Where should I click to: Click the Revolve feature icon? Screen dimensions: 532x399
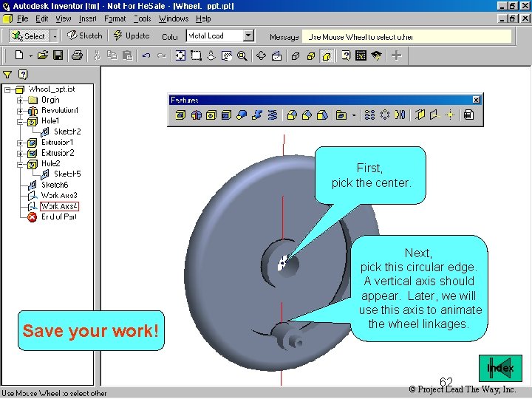pyautogui.click(x=196, y=115)
